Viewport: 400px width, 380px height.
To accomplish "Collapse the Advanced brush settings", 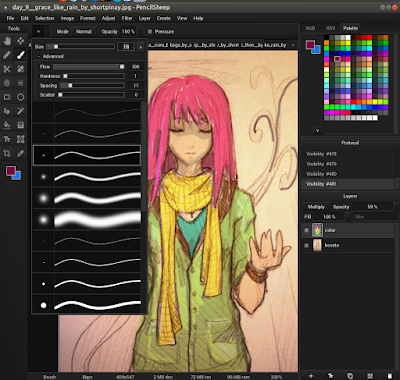I will point(50,56).
